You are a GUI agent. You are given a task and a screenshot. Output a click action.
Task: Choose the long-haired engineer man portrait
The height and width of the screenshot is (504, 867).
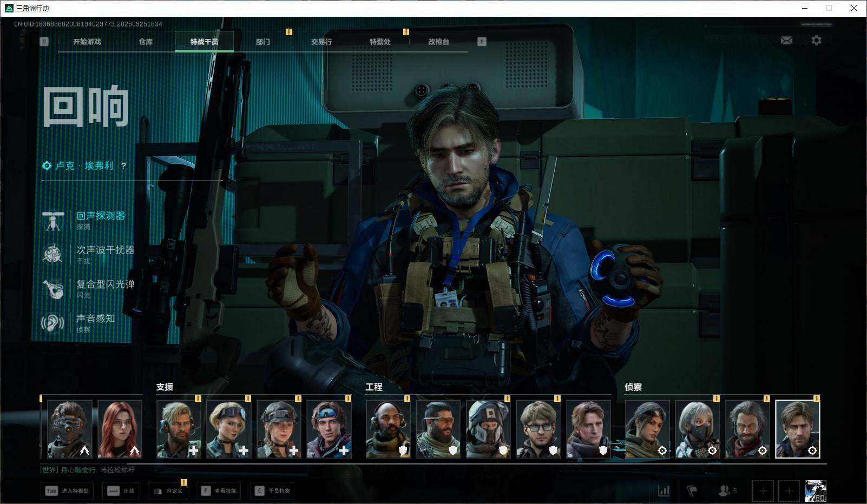(x=588, y=429)
